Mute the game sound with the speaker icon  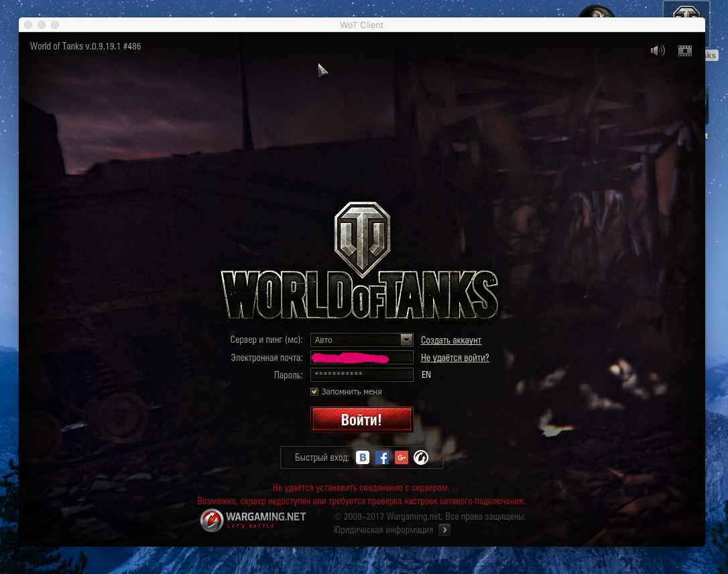click(x=658, y=50)
